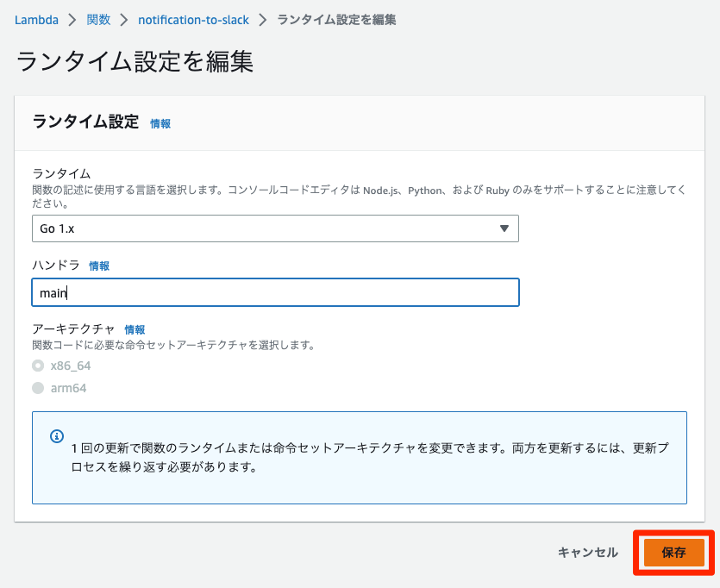The height and width of the screenshot is (588, 720).
Task: Return to notification-to-slack function breadcrumb
Action: [x=193, y=19]
